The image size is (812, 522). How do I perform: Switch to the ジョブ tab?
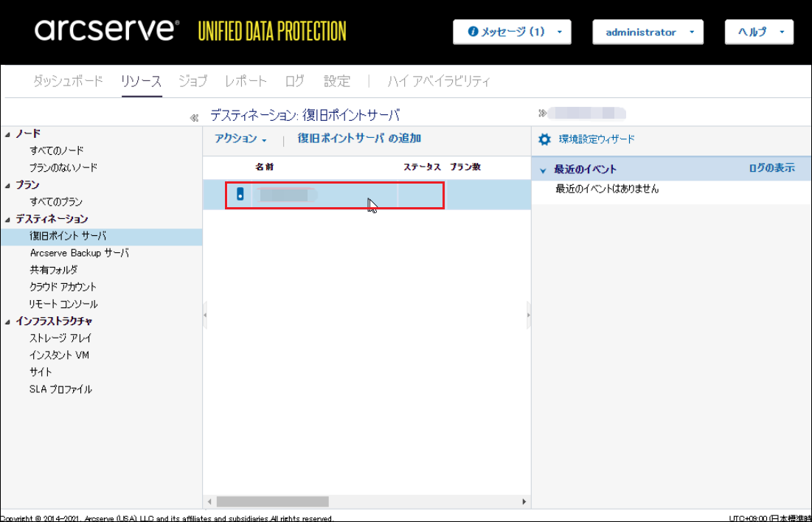pos(192,81)
